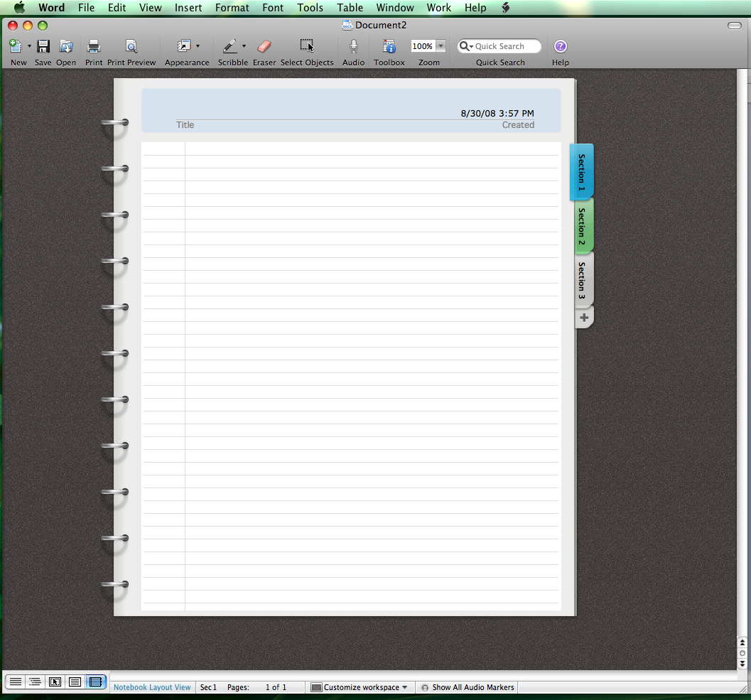Switch to Draft view button

tap(16, 682)
